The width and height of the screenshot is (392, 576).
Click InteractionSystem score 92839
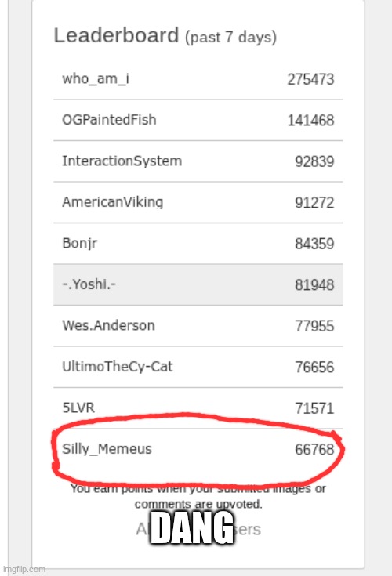click(x=315, y=161)
